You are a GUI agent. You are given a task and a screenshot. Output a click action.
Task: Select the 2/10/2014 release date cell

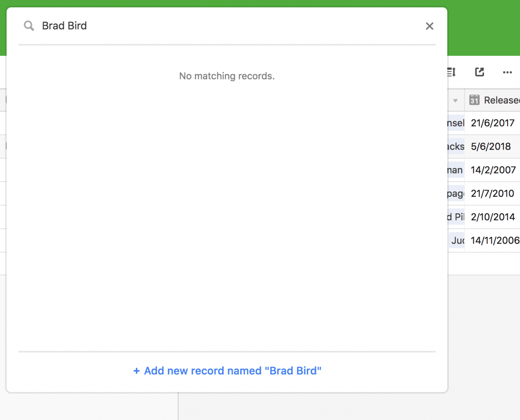[493, 217]
